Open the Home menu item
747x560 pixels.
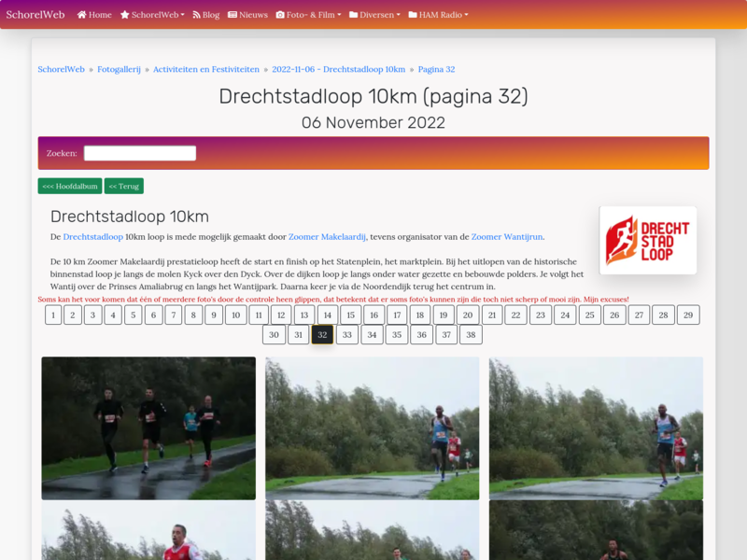pos(94,15)
